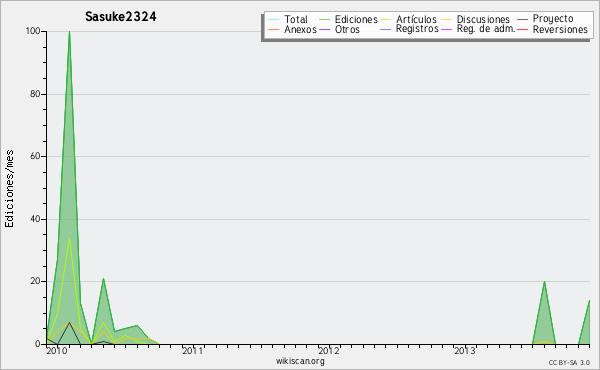Click the chart title Sasuke2324
This screenshot has width=600, height=370.
tap(121, 17)
